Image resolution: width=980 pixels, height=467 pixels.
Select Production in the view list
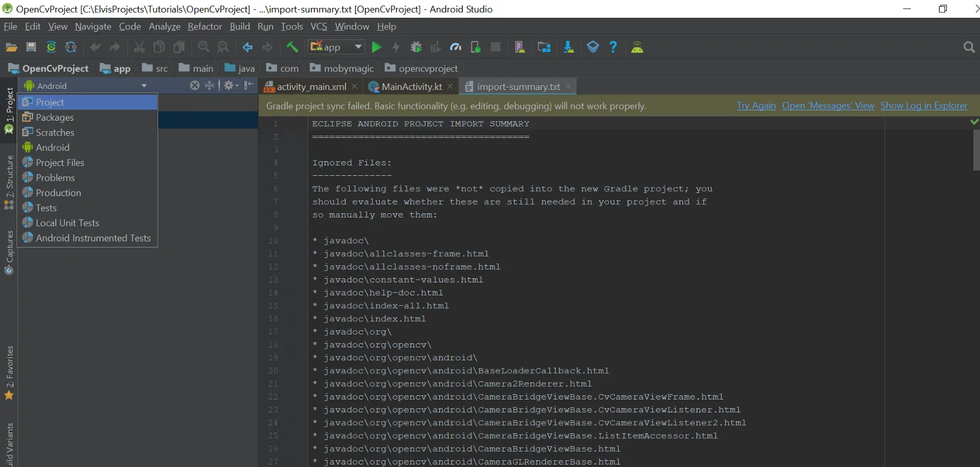tap(88, 192)
